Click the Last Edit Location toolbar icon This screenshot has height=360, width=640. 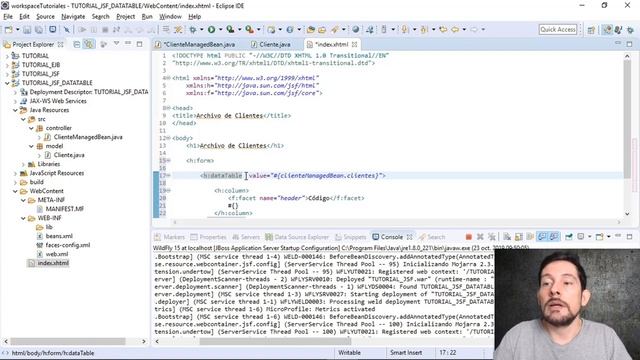[x=443, y=29]
